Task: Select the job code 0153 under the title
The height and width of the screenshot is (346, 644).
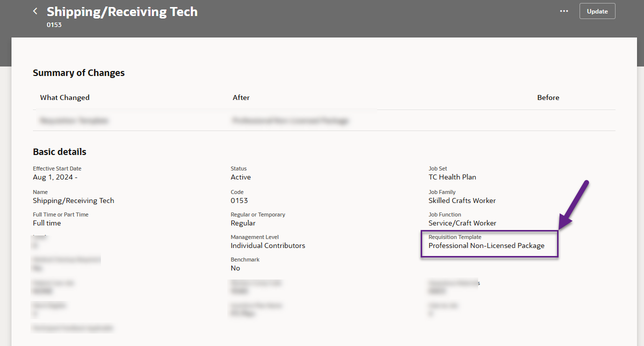Action: tap(54, 24)
